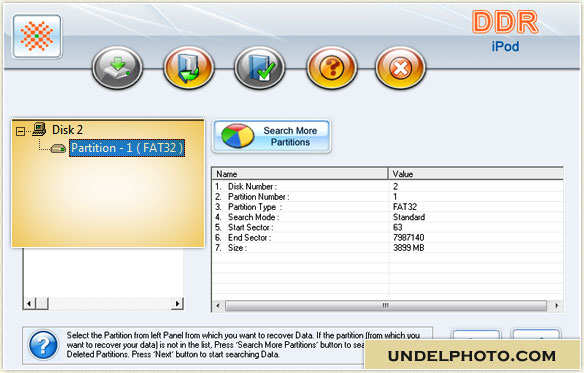The width and height of the screenshot is (584, 373).
Task: Select the End Sector row
Action: pos(387,238)
